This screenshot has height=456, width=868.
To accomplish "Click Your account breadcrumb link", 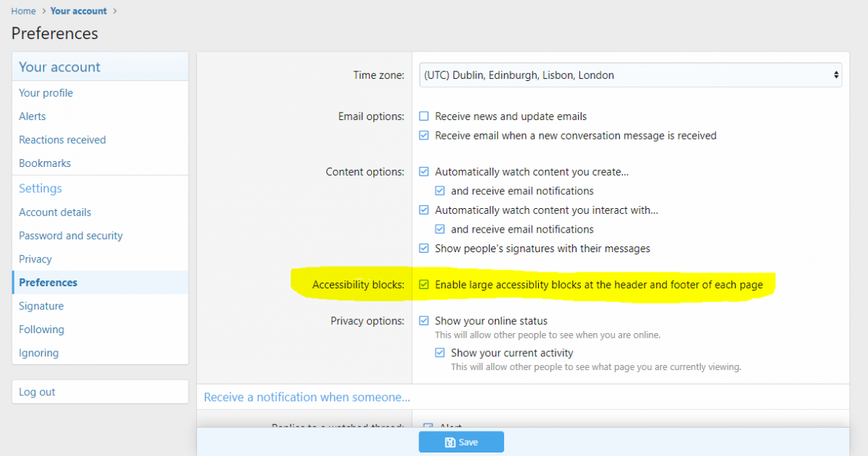I will [79, 11].
